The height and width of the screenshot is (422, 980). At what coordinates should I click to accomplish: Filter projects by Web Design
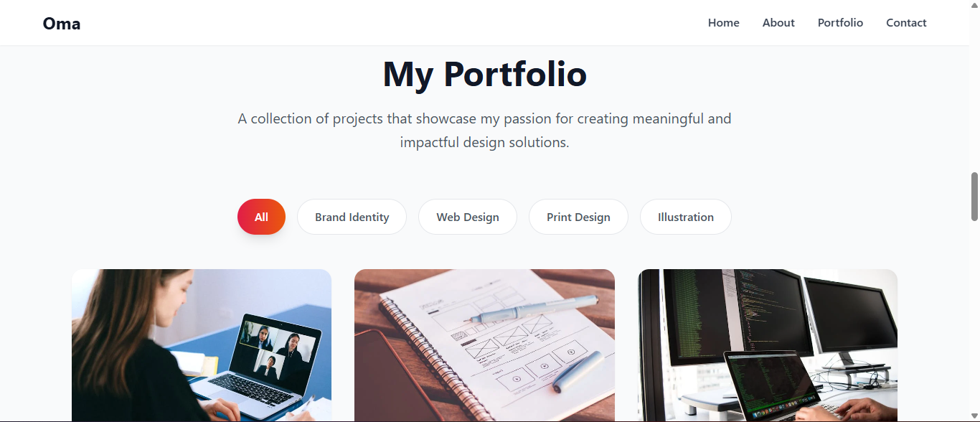click(x=468, y=217)
